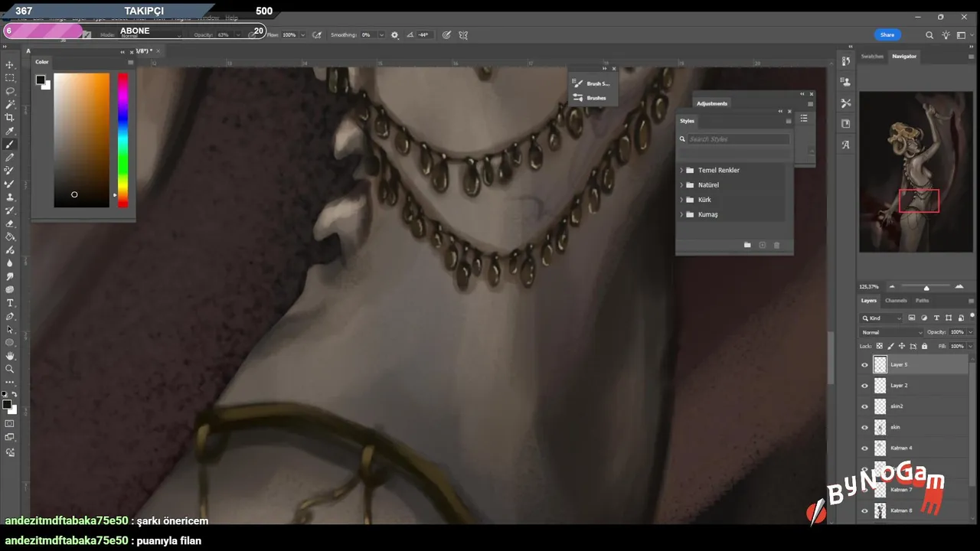Click the search icon in the top bar

pos(929,34)
